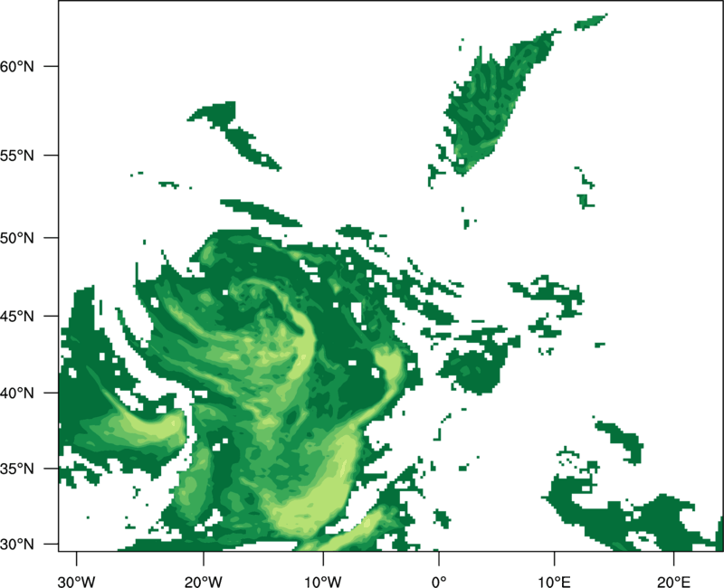The height and width of the screenshot is (588, 724).
Task: Click the 35°N latitude label
Action: 17,469
